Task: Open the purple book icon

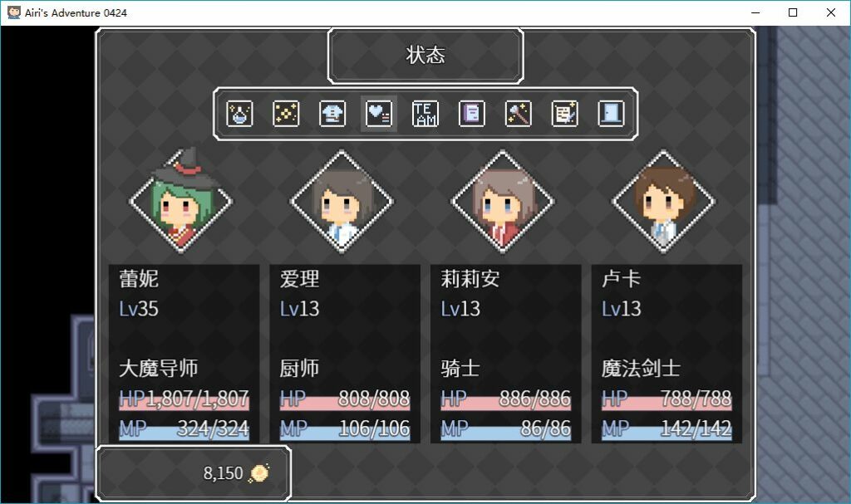Action: [x=472, y=114]
